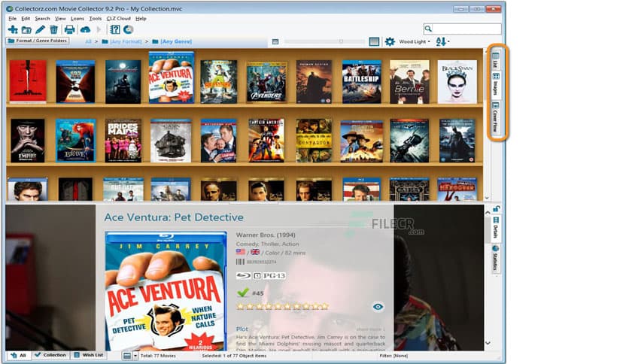629x364 pixels.
Task: Click the barcode icon in movie details
Action: pos(240,262)
